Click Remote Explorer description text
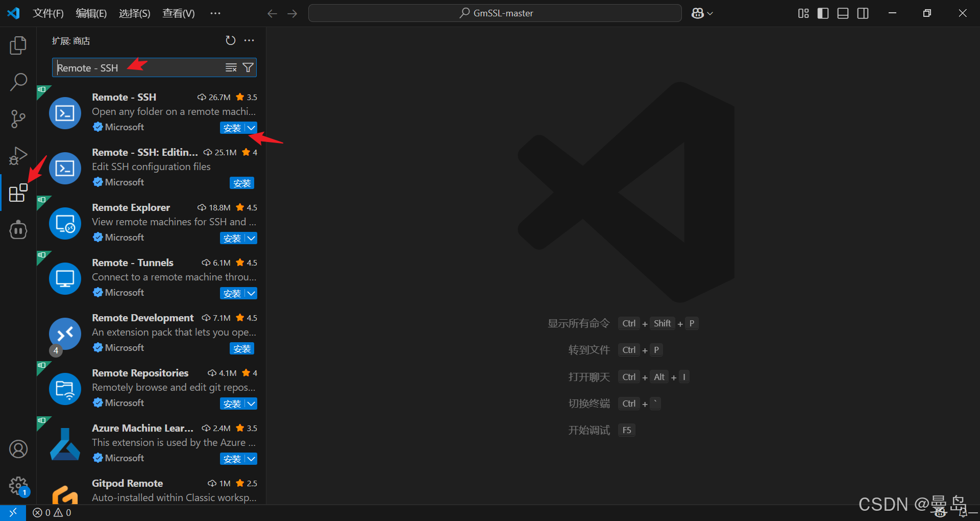 point(174,222)
